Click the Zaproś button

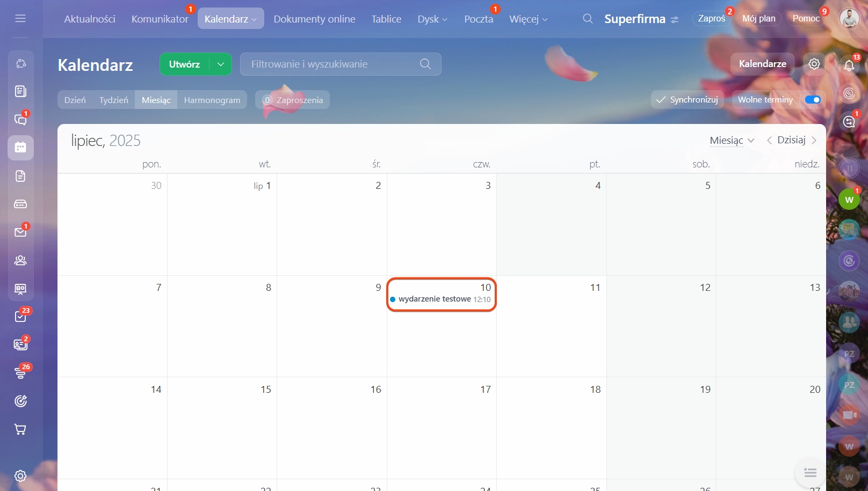coord(712,19)
